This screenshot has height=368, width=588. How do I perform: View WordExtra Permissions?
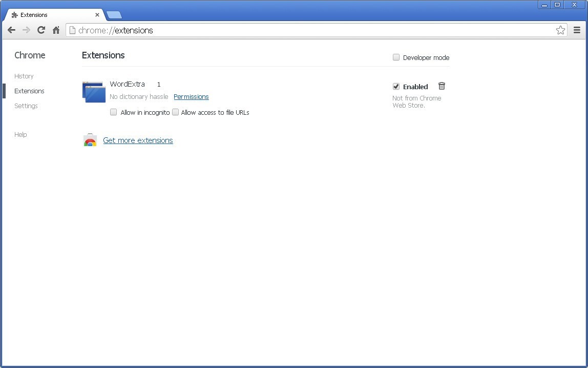pos(191,96)
